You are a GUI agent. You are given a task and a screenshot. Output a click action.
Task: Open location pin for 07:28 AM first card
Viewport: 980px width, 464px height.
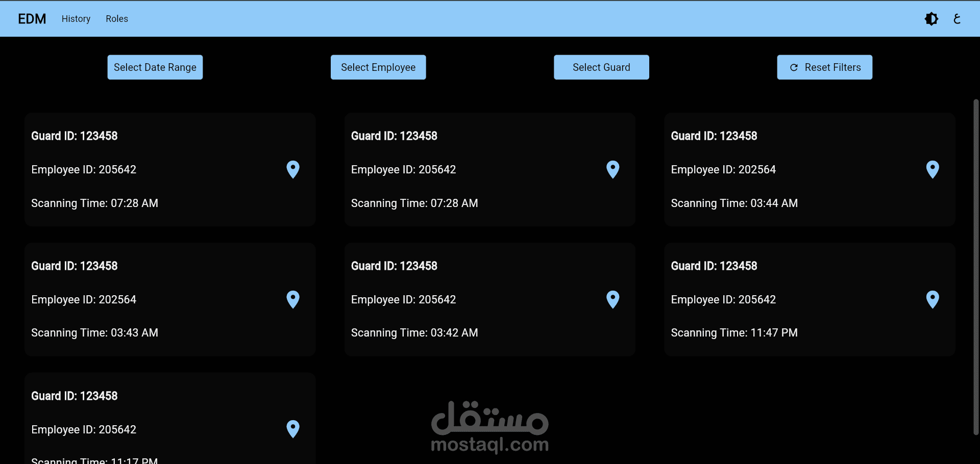click(293, 169)
